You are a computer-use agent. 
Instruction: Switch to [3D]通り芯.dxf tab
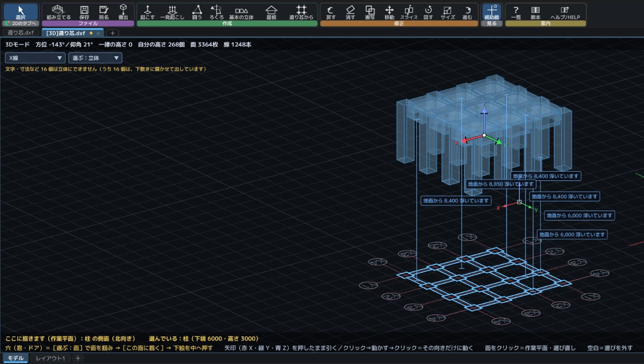click(x=65, y=33)
